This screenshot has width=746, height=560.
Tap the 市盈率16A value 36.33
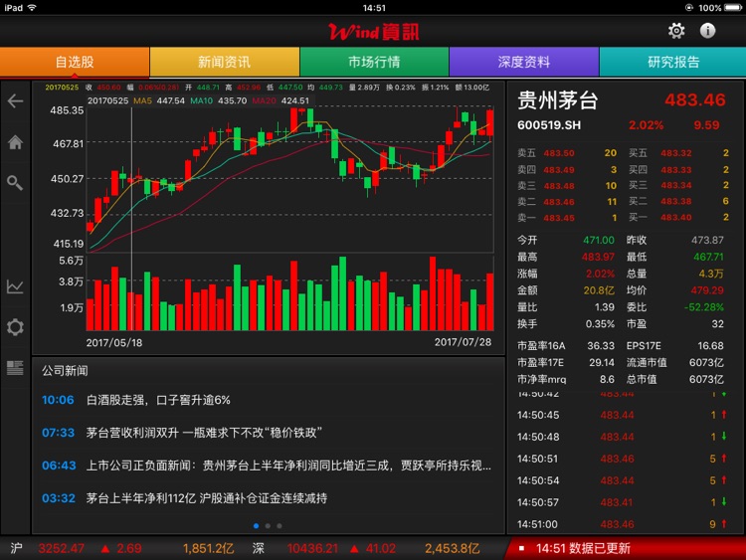(x=601, y=346)
